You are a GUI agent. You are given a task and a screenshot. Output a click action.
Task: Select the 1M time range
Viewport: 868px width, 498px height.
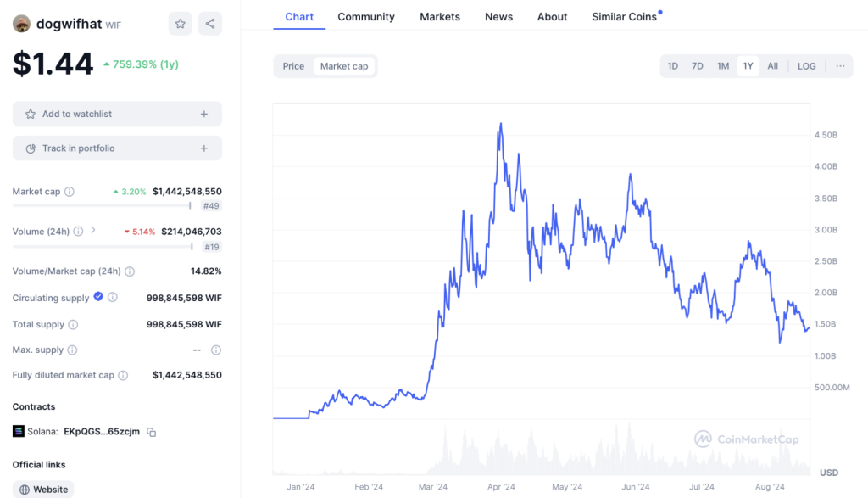723,66
